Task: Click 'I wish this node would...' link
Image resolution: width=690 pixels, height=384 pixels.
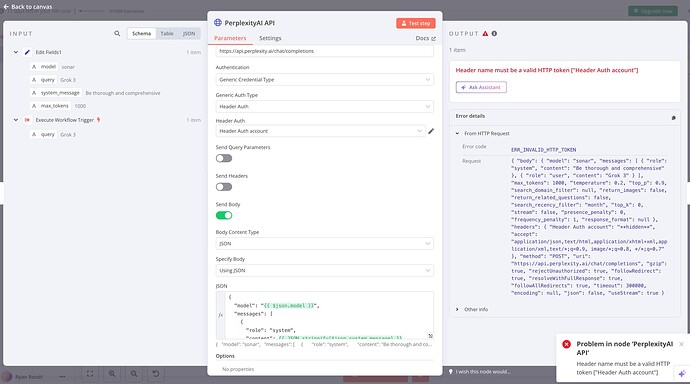Action: point(483,372)
